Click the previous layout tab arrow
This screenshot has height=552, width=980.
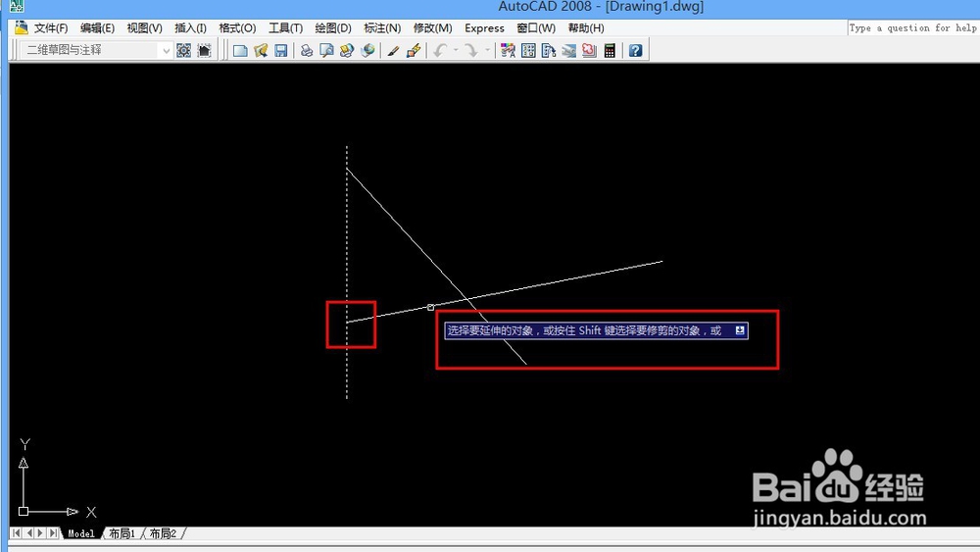[x=28, y=532]
